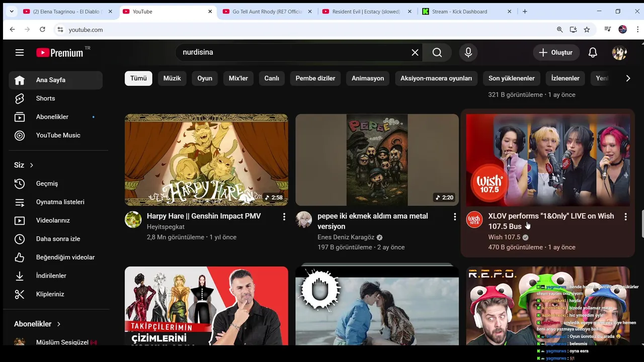Open Shorts in sidebar
This screenshot has width=644, height=362.
[x=56, y=99]
